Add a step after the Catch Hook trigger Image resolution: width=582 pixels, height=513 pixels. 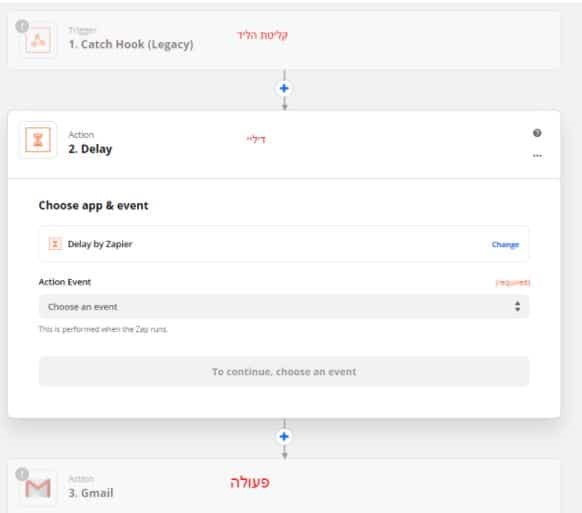[284, 88]
